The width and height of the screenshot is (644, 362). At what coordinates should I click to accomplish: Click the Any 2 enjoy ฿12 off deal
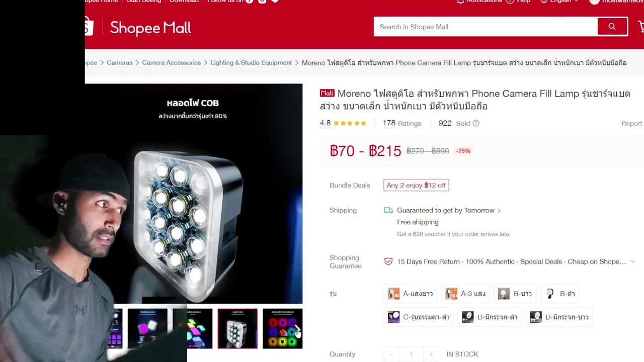coord(416,186)
